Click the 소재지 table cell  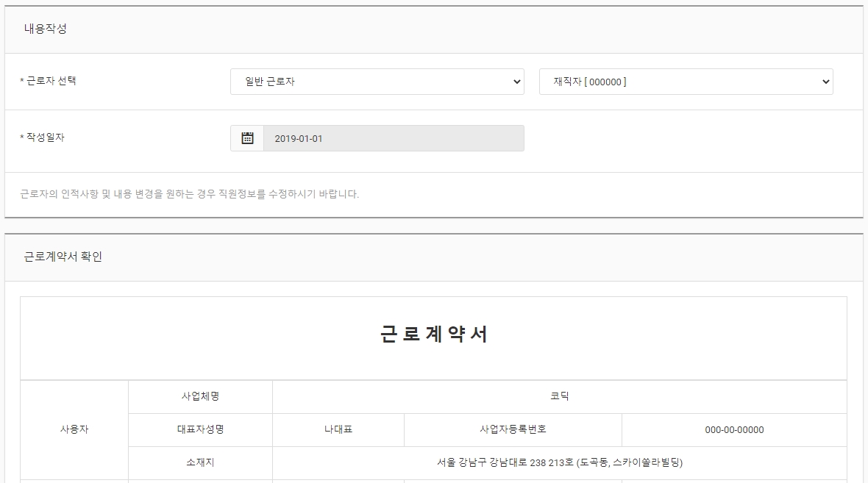[200, 463]
